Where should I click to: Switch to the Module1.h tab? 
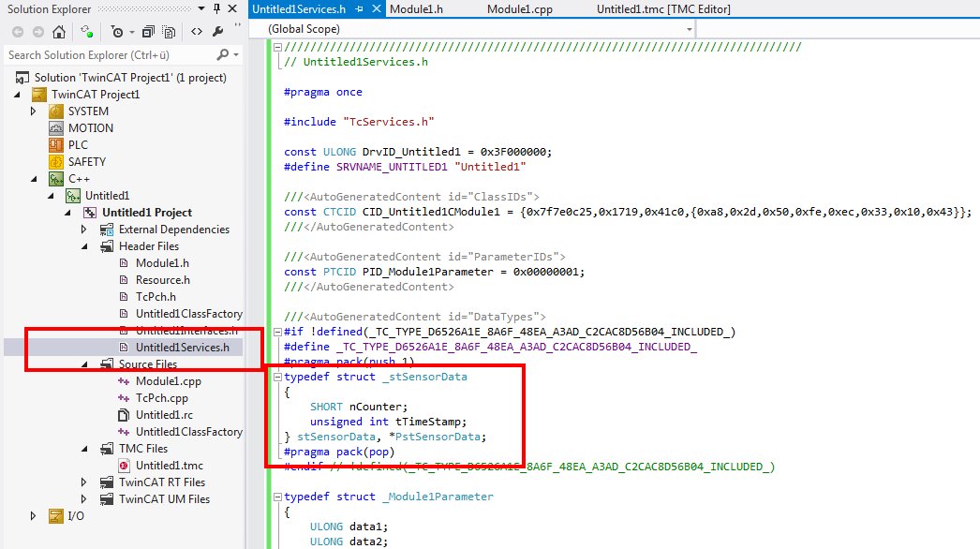416,8
